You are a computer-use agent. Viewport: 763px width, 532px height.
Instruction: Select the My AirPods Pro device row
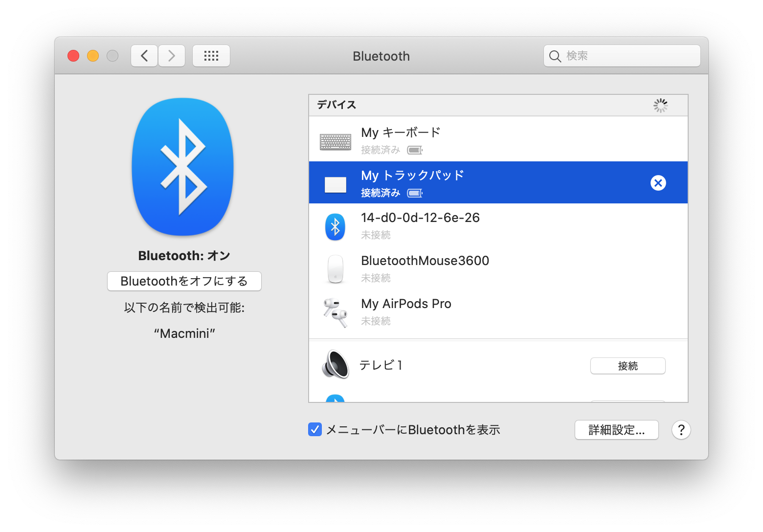498,311
